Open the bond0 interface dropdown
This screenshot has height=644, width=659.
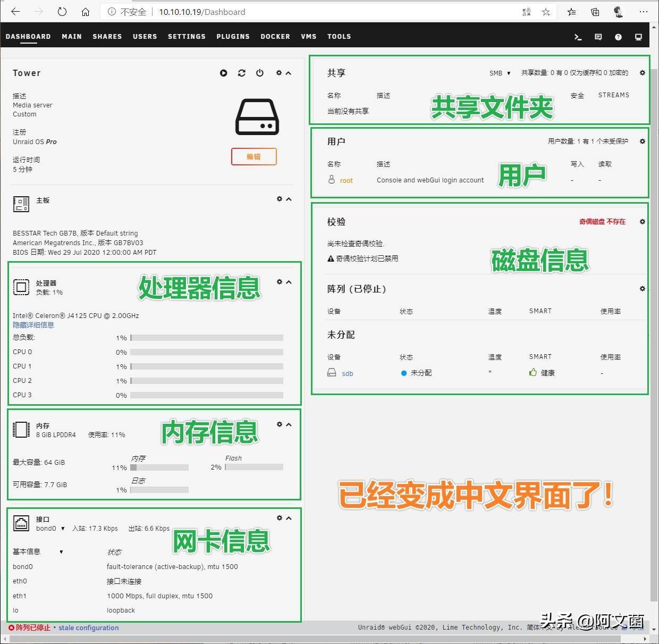point(62,529)
